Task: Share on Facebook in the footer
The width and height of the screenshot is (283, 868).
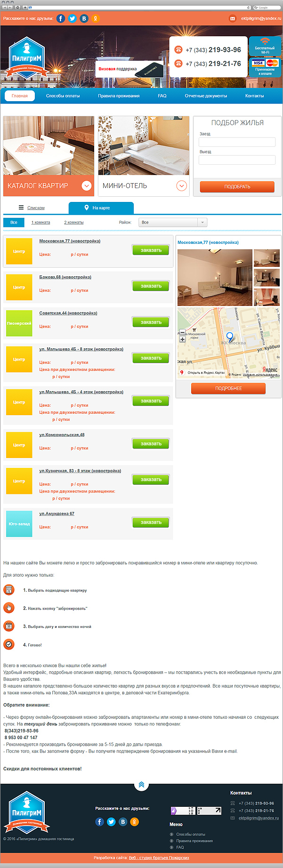Action: [x=99, y=822]
